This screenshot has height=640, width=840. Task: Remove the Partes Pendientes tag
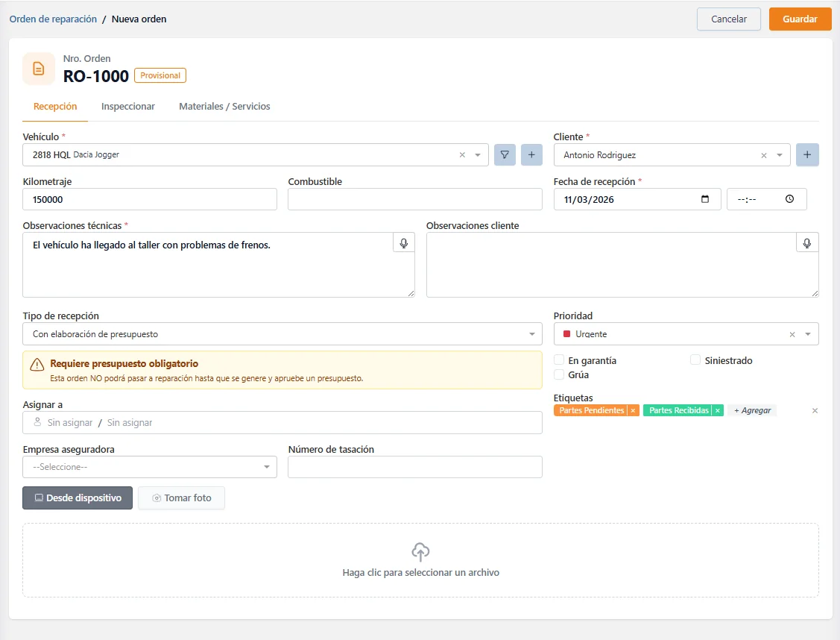633,411
